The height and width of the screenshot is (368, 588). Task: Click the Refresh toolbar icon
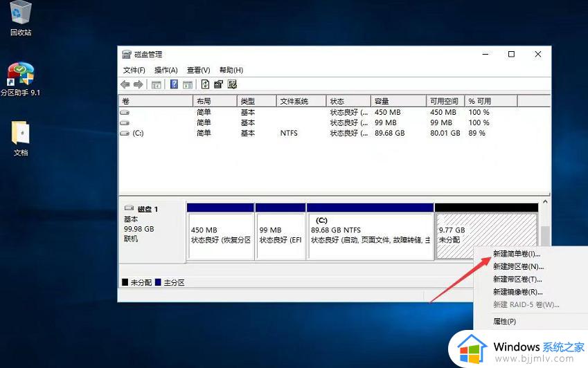click(205, 84)
